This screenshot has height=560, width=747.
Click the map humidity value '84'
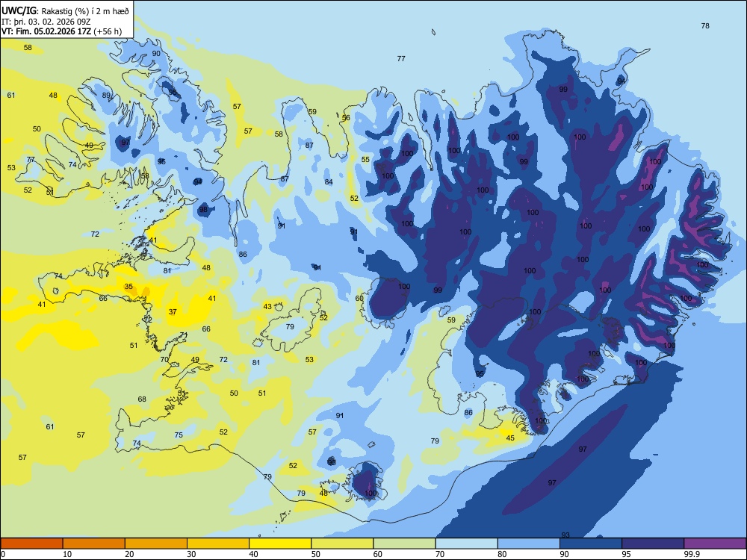pos(329,182)
